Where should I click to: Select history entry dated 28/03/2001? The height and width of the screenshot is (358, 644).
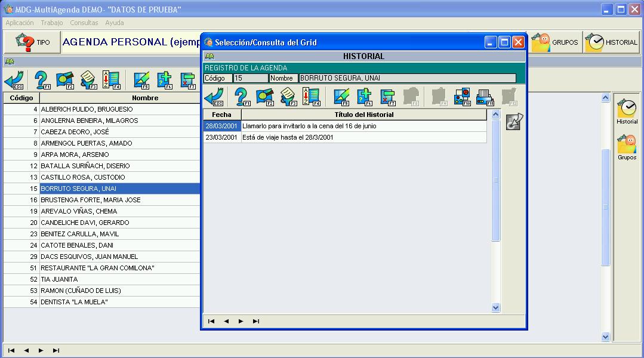(345, 126)
